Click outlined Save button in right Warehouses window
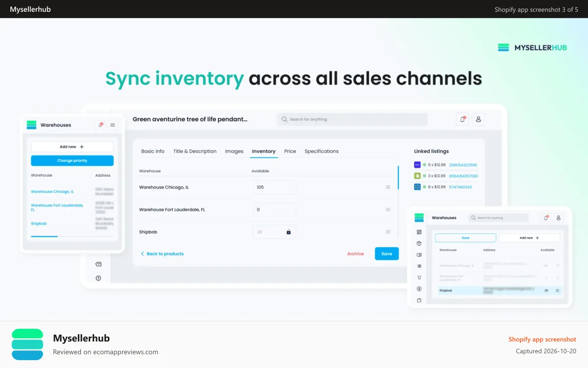The image size is (588, 368). [465, 237]
